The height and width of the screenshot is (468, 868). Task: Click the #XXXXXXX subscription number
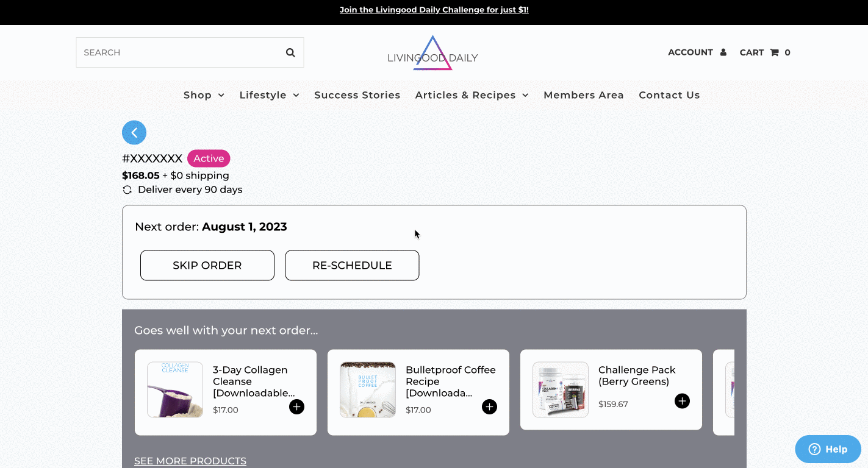(152, 158)
